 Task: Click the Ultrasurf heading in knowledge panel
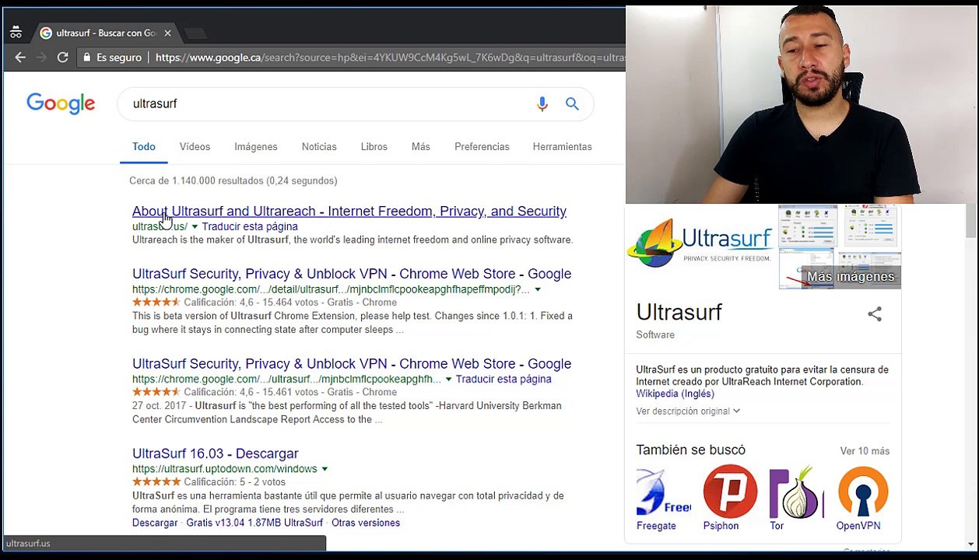679,312
